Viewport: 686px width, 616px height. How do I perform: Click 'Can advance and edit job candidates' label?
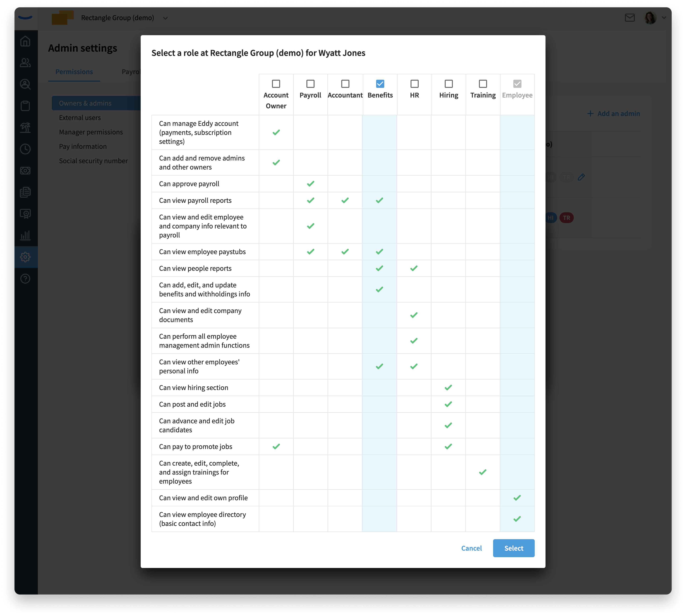[x=197, y=425]
